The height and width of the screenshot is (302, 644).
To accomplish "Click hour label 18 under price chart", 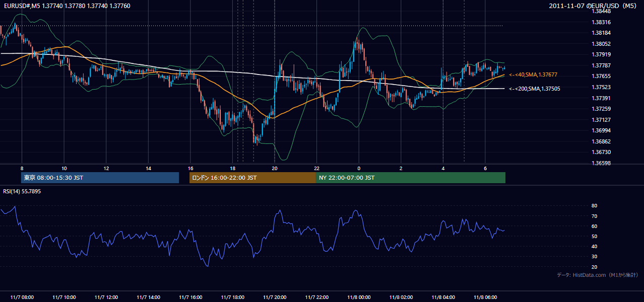I will point(232,168).
